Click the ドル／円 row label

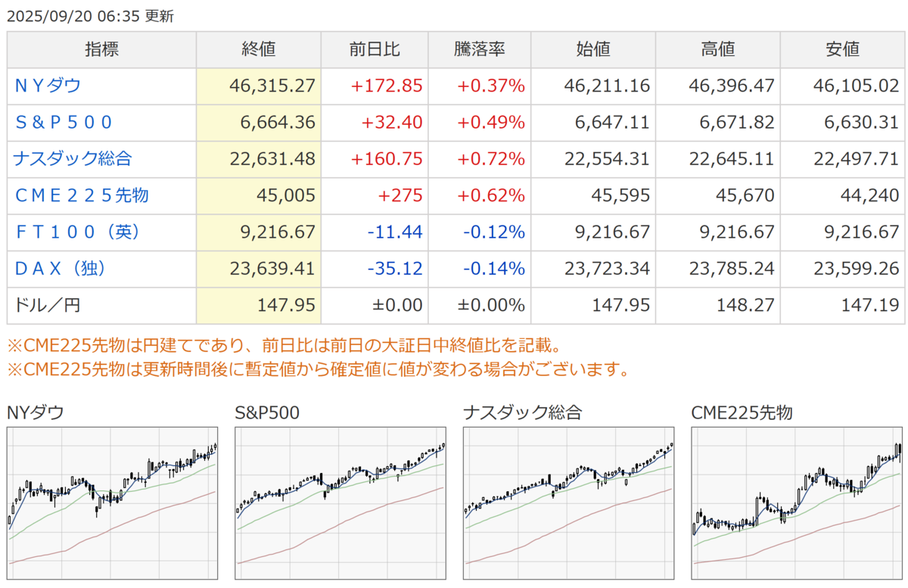point(47,305)
